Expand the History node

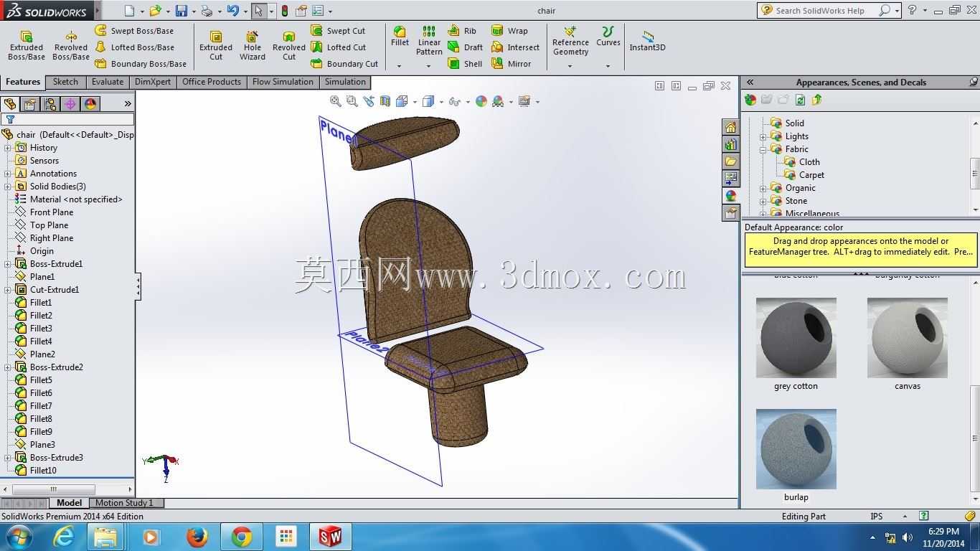point(8,148)
